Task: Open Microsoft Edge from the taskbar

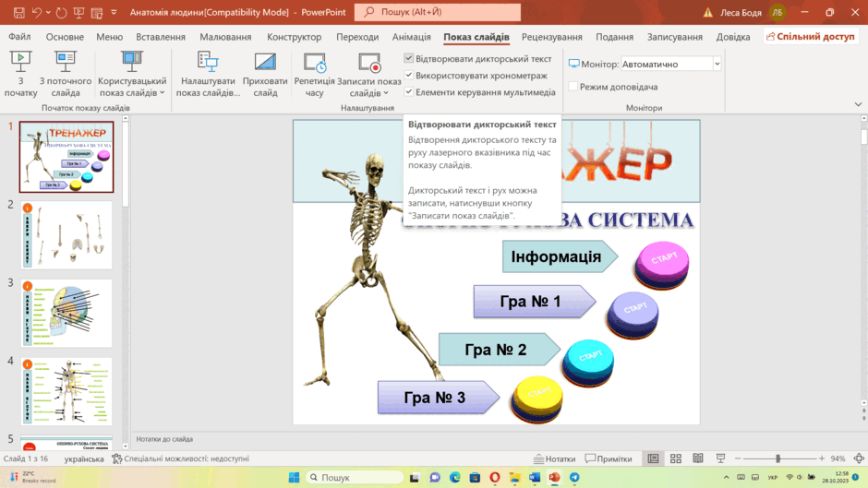Action: coord(454,478)
